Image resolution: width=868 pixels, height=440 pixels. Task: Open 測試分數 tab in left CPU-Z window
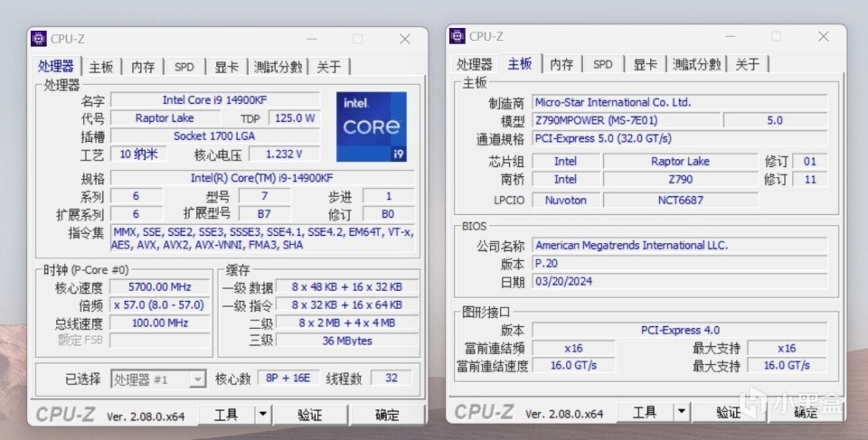point(278,67)
